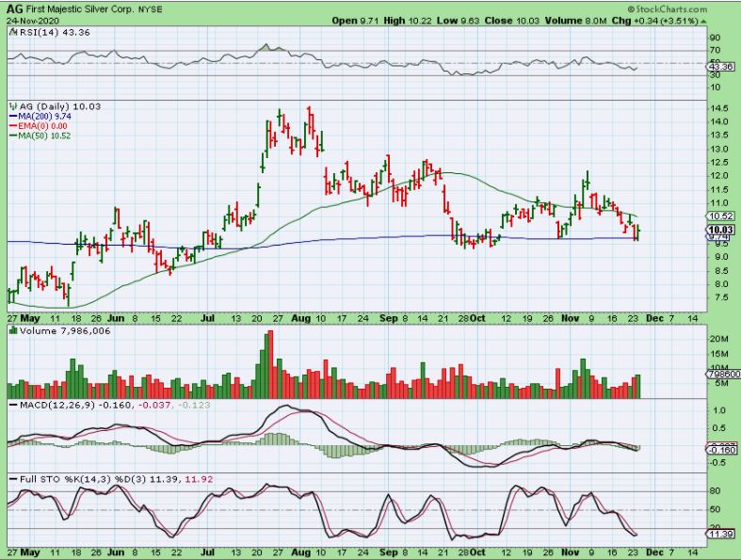Screen dimensions: 741x560
Task: Click the blue MA(200) legend line marker
Action: click(x=13, y=117)
